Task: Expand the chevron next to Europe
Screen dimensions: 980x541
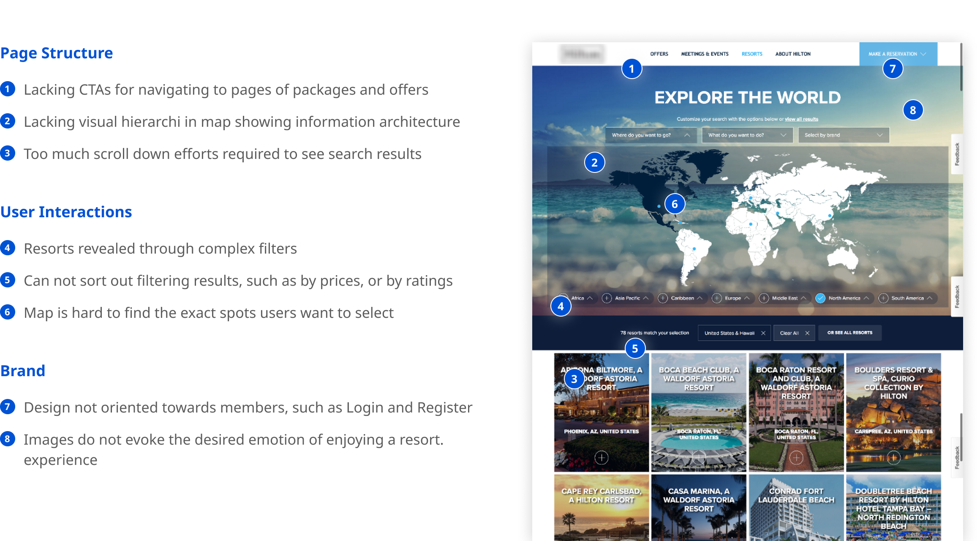Action: tap(747, 298)
